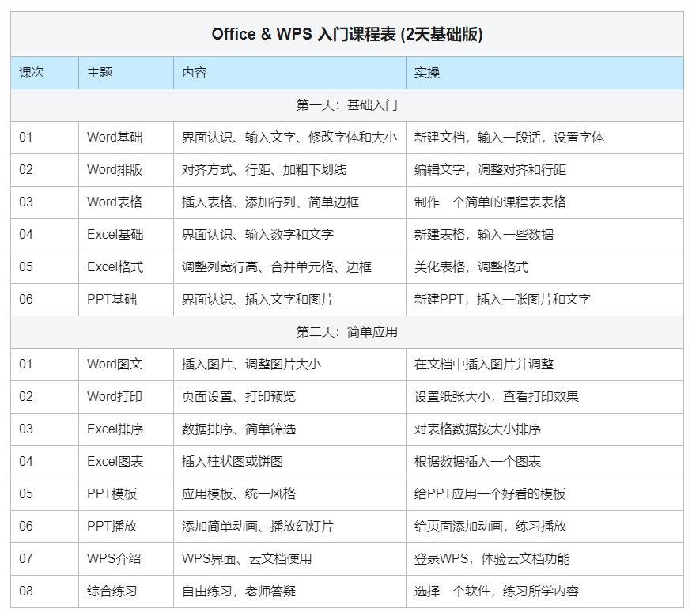
Task: Select the cell "页面设置、打印预览"
Action: [x=289, y=397]
